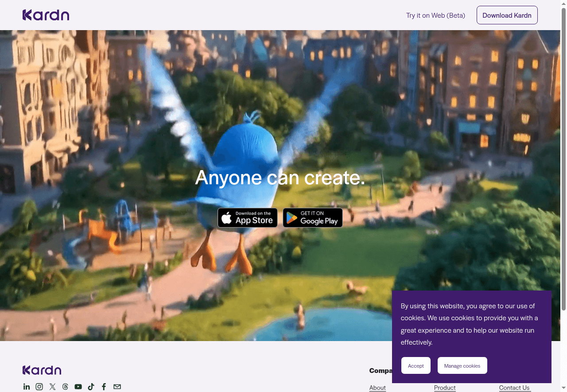Open the About footer link
The image size is (567, 392).
(x=377, y=388)
